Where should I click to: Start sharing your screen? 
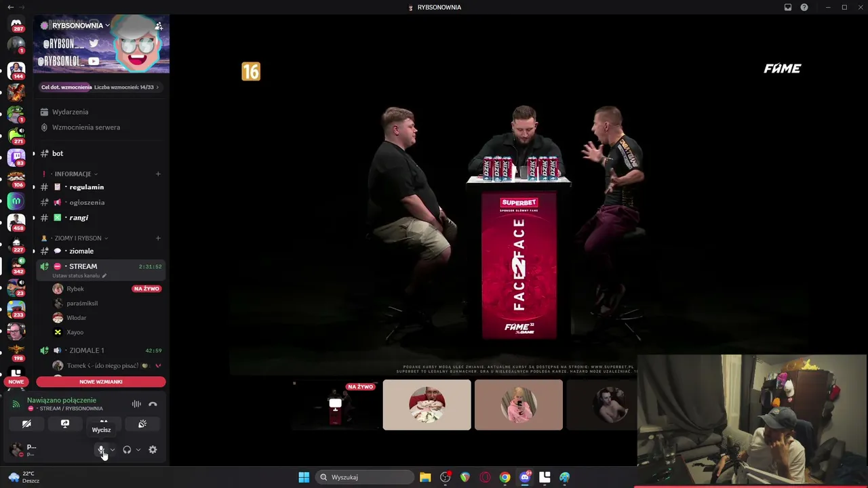(x=65, y=424)
